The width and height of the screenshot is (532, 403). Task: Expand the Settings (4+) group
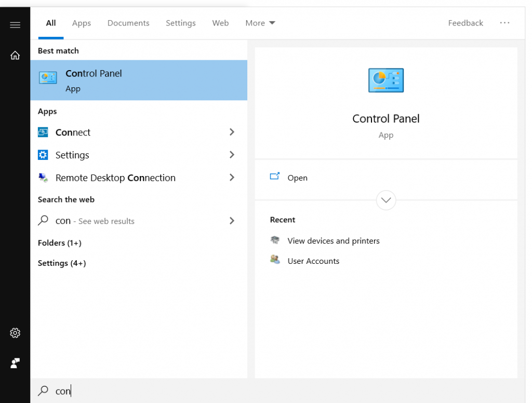(62, 263)
